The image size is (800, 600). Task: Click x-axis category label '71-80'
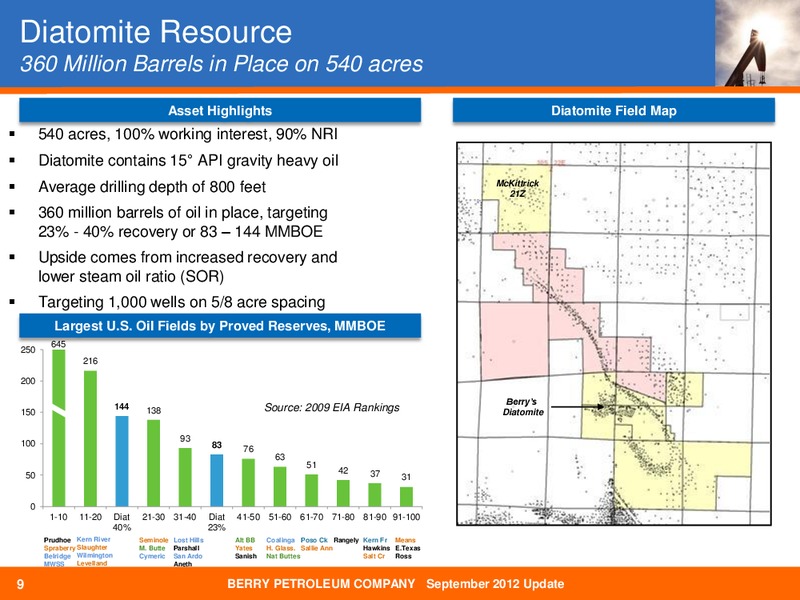click(x=343, y=517)
